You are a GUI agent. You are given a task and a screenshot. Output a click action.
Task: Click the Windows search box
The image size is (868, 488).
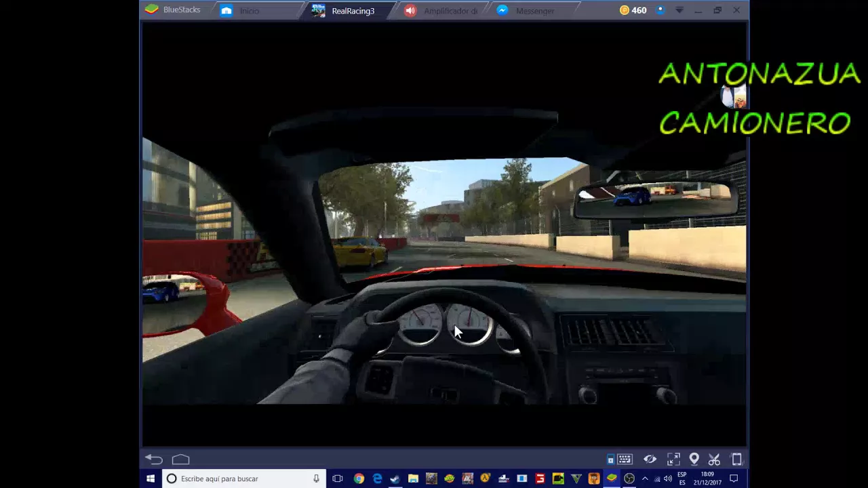click(x=244, y=479)
